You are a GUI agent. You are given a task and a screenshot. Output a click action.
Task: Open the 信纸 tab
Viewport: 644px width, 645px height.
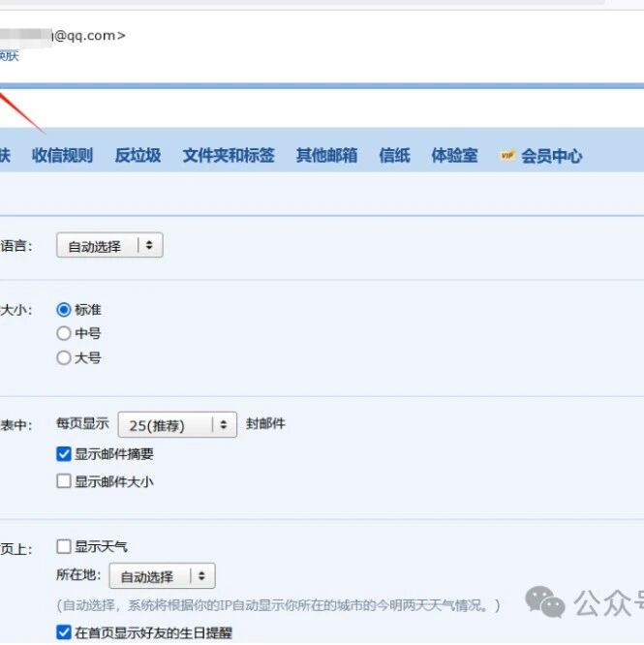pos(394,156)
